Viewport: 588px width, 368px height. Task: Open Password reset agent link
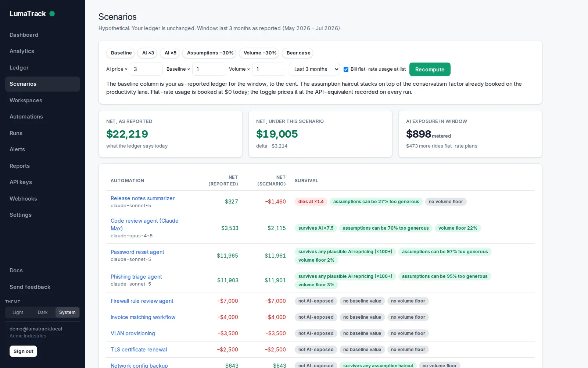point(137,252)
